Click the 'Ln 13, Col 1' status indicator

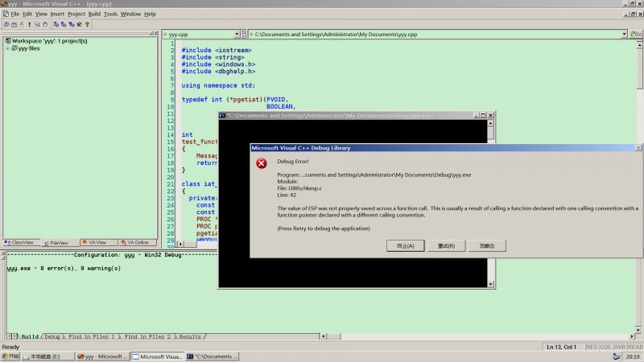pyautogui.click(x=561, y=347)
